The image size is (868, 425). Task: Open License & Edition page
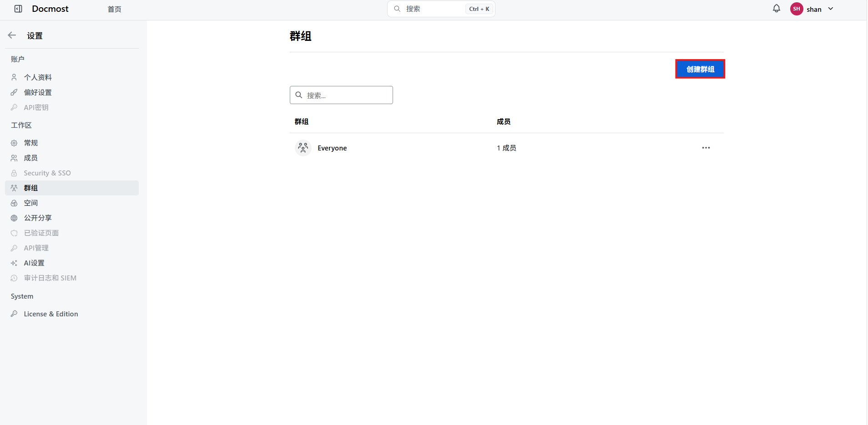point(72,314)
